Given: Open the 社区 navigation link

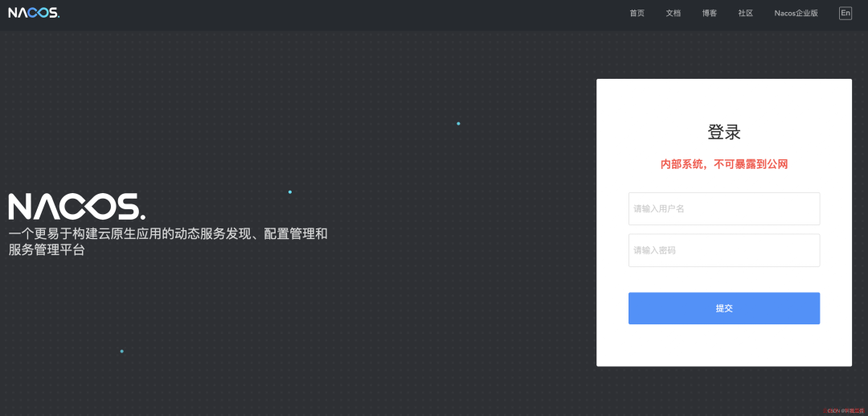Looking at the screenshot, I should [746, 14].
